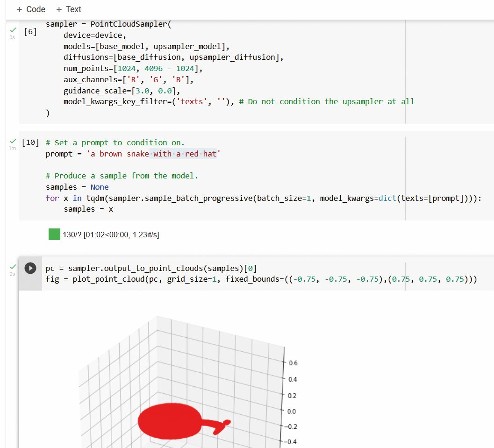Click the comment '# Do not condition the upsampler at all'
Screen dimensions: 494x448
point(326,102)
